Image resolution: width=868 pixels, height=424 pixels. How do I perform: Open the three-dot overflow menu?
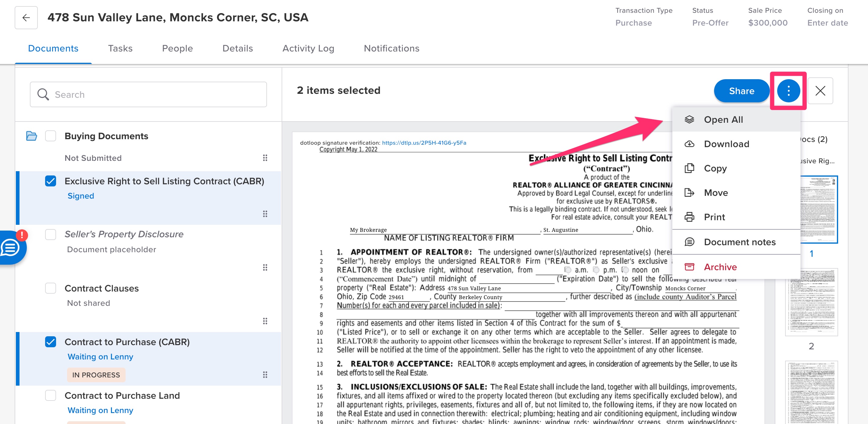(x=788, y=90)
